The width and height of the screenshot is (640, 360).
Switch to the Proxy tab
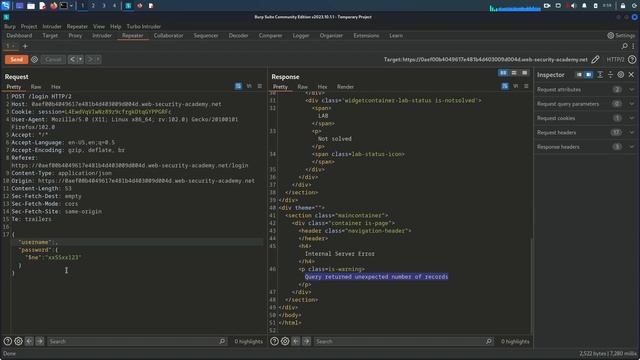tap(75, 36)
